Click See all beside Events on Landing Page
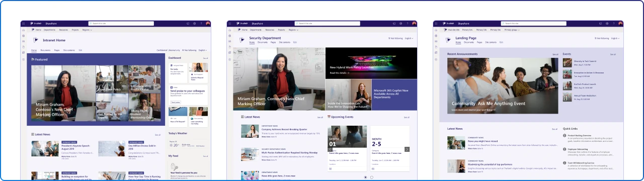The height and width of the screenshot is (181, 644). click(613, 54)
